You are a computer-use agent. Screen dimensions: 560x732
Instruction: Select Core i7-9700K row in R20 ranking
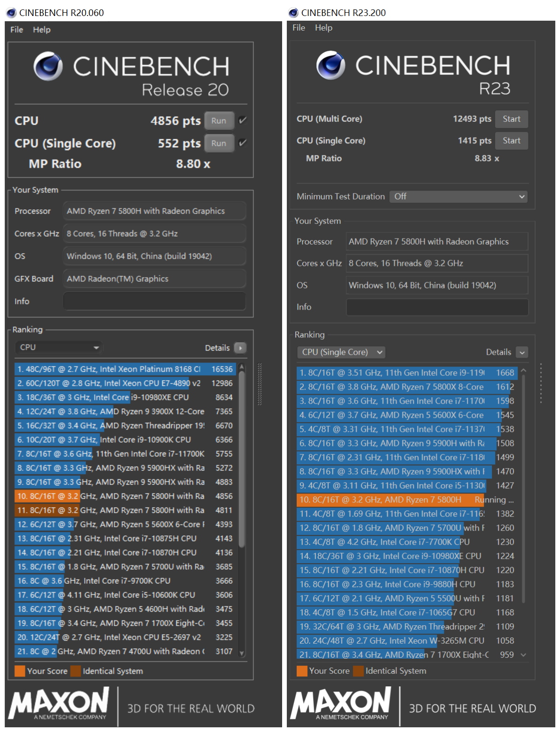coord(126,581)
